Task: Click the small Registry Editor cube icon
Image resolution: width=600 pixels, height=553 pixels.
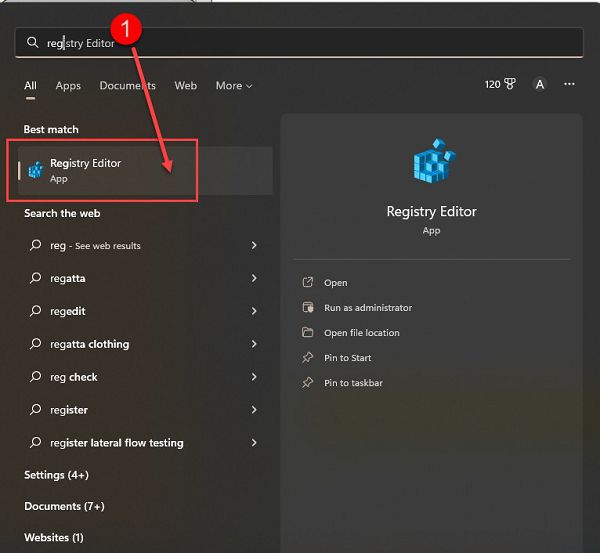Action: 36,170
